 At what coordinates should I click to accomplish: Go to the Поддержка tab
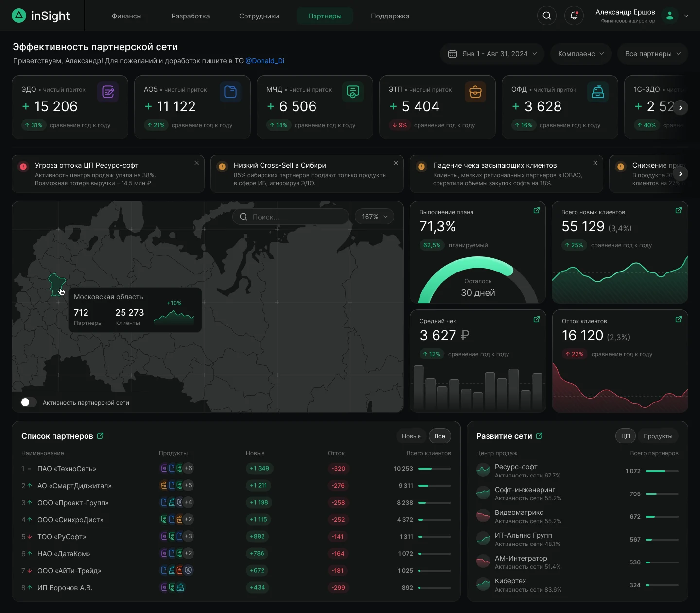390,16
